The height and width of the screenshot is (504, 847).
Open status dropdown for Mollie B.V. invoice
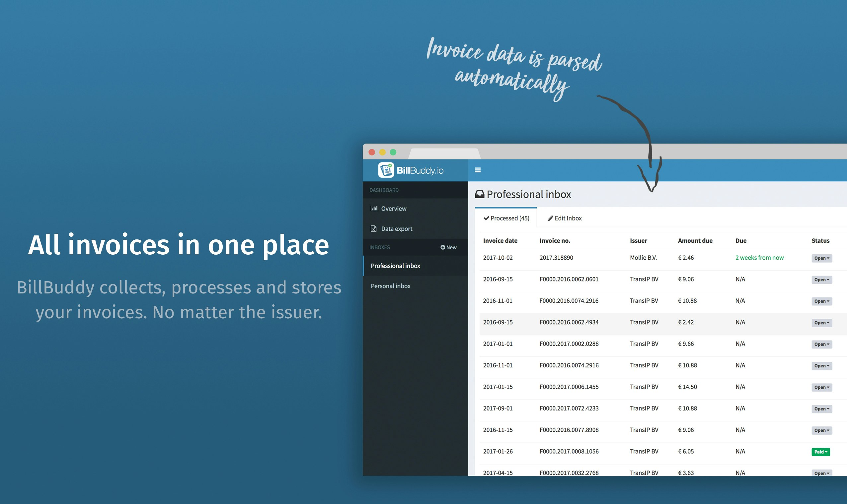821,258
